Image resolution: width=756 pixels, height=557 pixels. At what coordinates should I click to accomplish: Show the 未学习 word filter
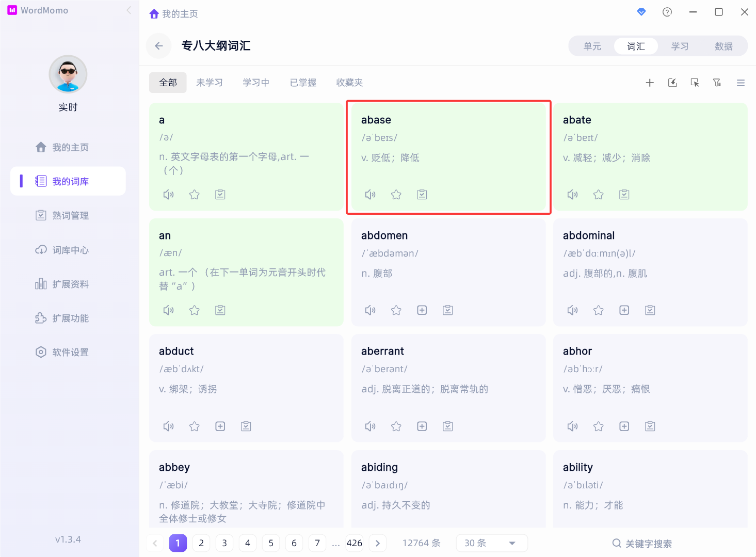click(x=210, y=83)
